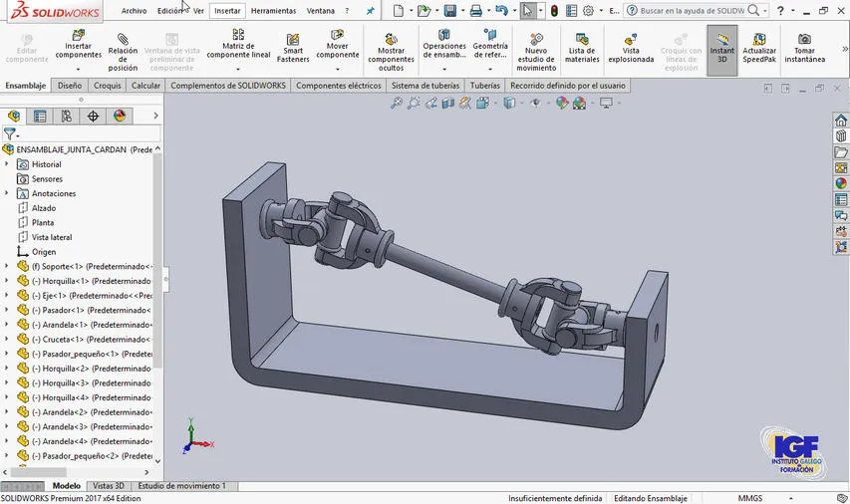Image resolution: width=850 pixels, height=504 pixels.
Task: Click Zoom to fit magnifier icon
Action: tap(397, 103)
